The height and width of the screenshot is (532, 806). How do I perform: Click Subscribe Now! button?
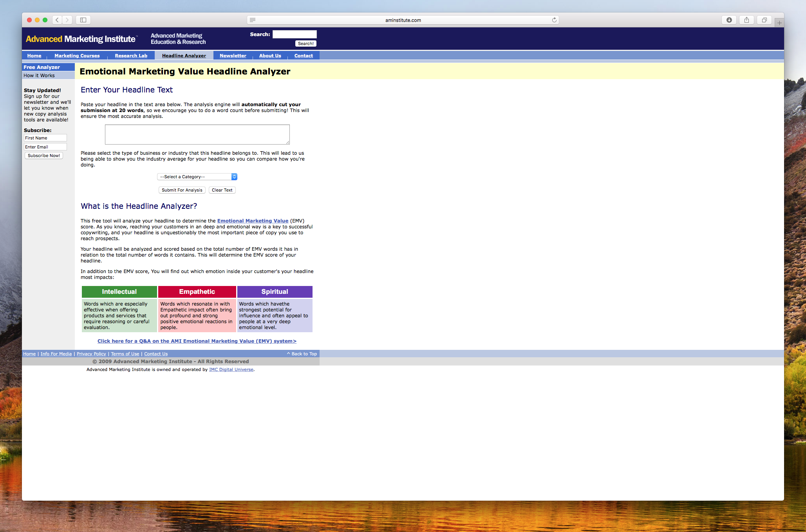tap(44, 156)
